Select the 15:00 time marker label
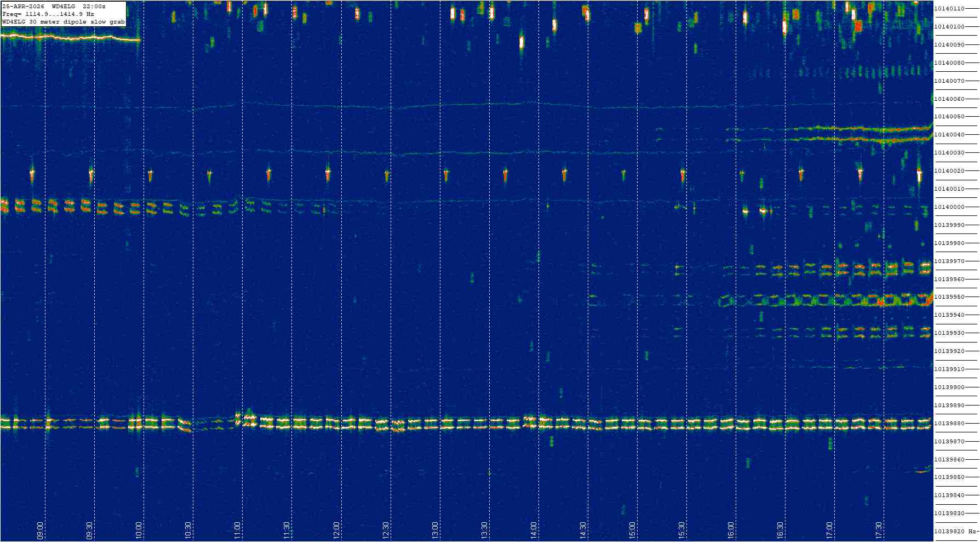Viewport: 980px width, 542px height. (632, 530)
